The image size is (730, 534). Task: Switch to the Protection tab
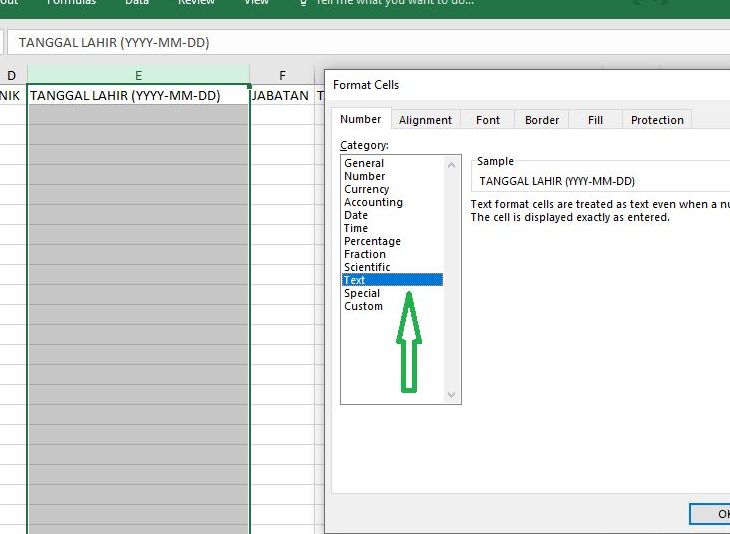click(x=657, y=120)
